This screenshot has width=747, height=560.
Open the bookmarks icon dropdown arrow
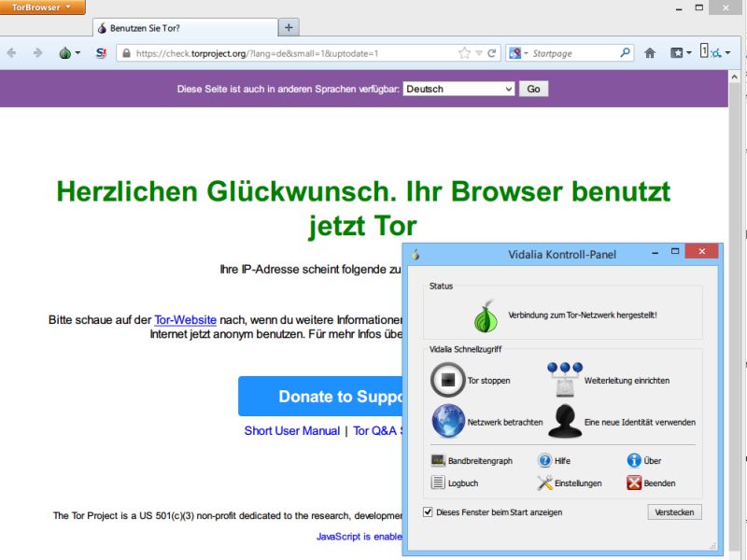(x=689, y=53)
